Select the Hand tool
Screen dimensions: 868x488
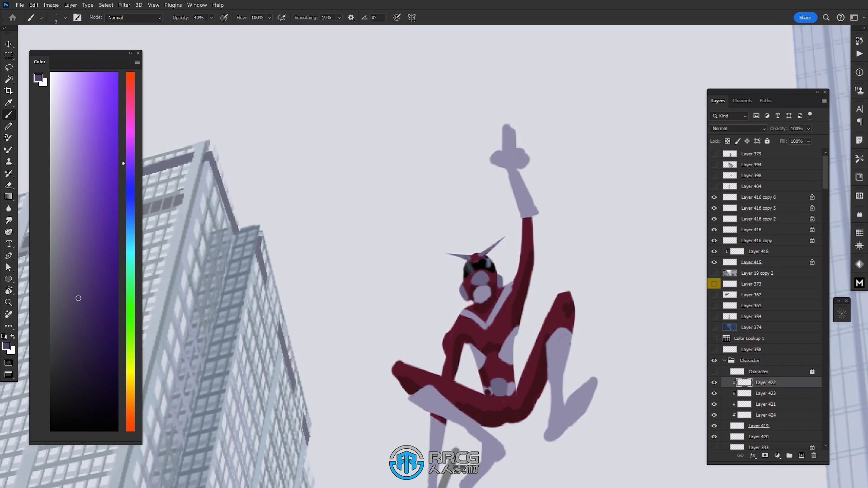click(x=9, y=291)
